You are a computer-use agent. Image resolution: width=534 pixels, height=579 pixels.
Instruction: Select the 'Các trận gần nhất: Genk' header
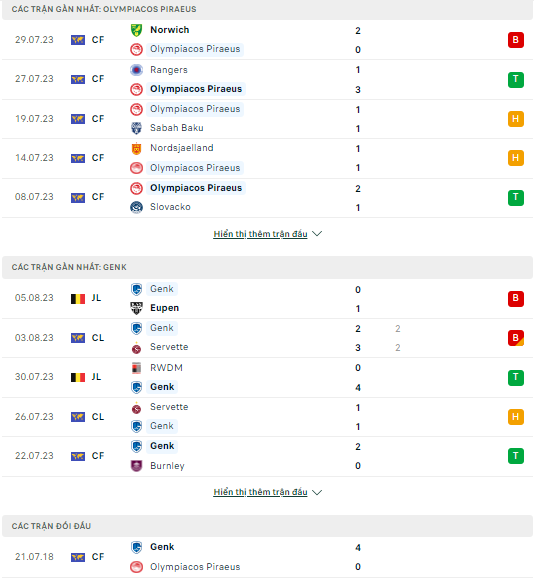point(267,267)
